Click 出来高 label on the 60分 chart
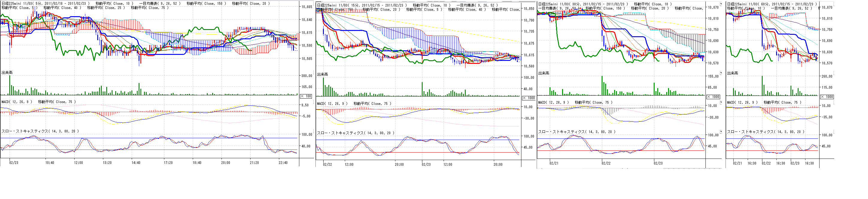 [732, 73]
